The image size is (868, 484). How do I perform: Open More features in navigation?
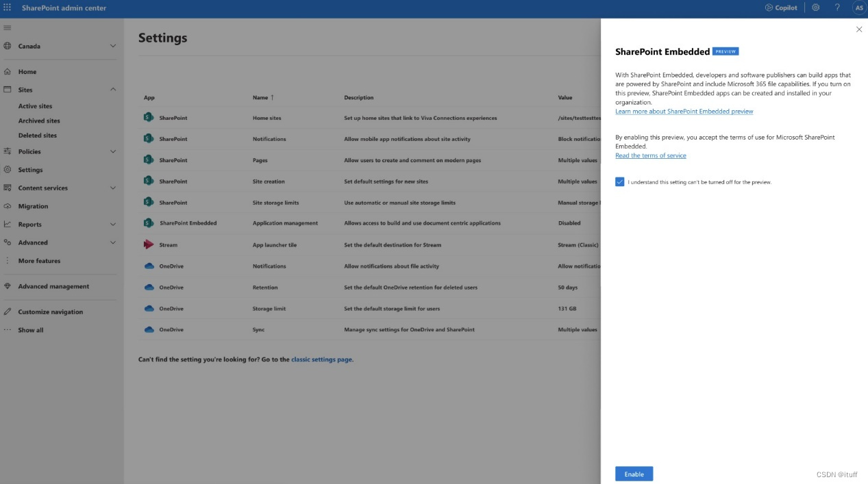point(39,261)
